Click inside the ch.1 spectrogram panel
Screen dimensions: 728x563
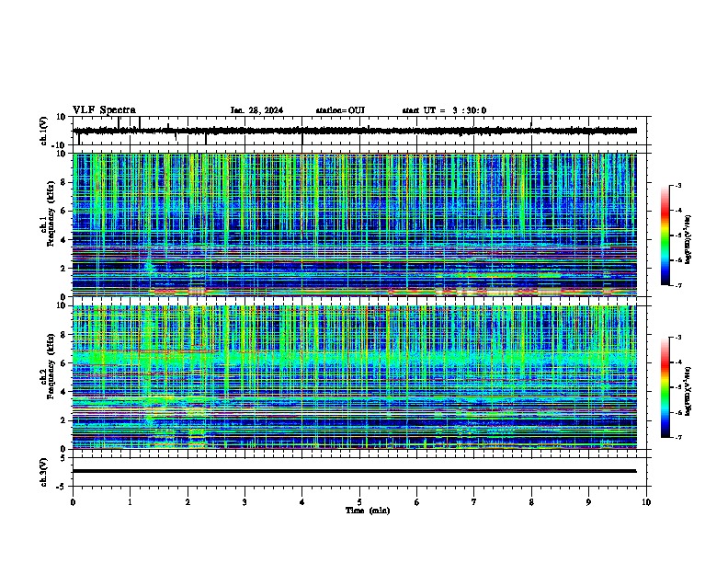click(355, 224)
